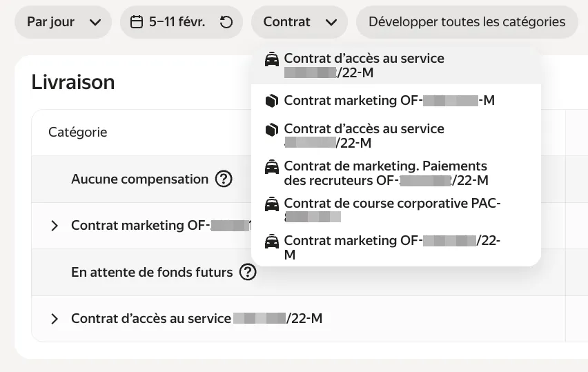Click the help icon beside Aucune compensation
Viewport: 588px width, 372px height.
point(224,179)
